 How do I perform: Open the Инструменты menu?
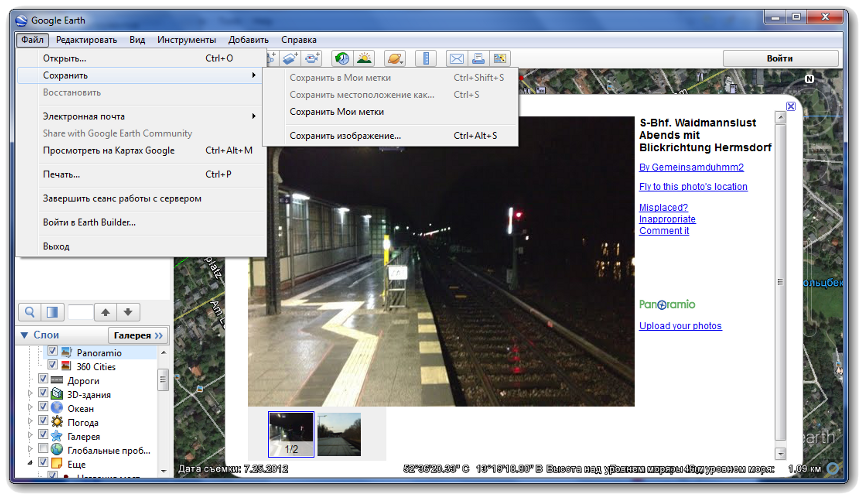(x=186, y=40)
